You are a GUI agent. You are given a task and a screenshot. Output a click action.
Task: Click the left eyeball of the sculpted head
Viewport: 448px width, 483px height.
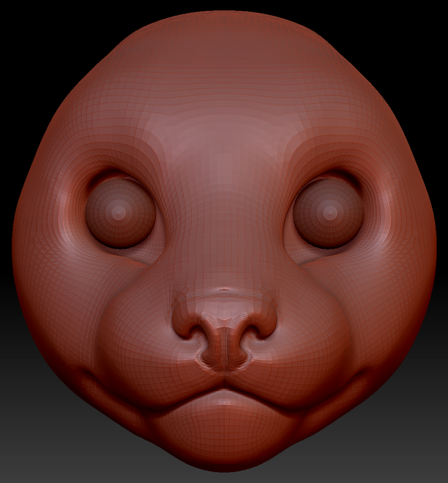[120, 212]
